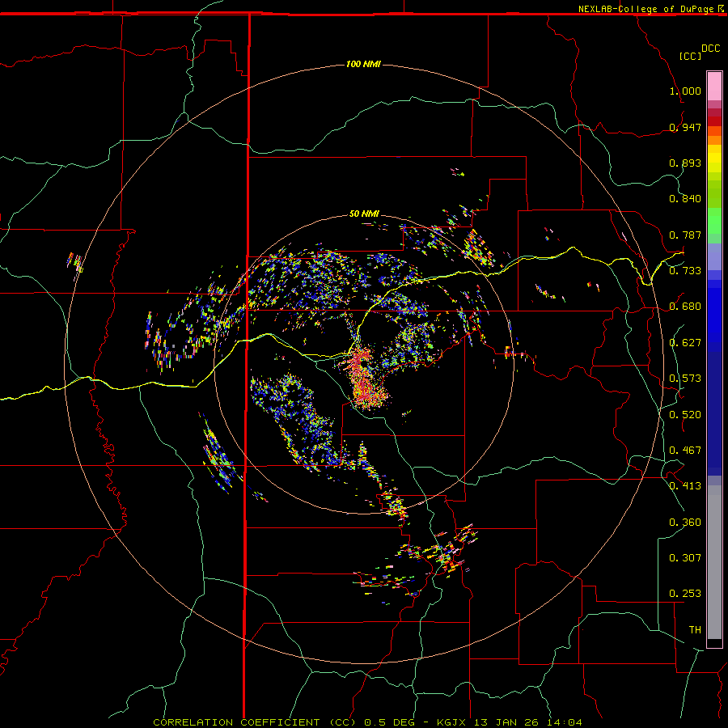Click the KGJX station identifier
This screenshot has width=728, height=728.
pos(452,722)
